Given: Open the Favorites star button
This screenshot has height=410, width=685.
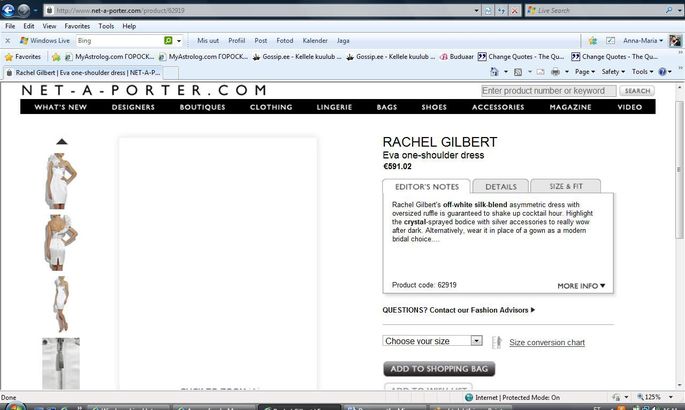Looking at the screenshot, I should coord(23,57).
